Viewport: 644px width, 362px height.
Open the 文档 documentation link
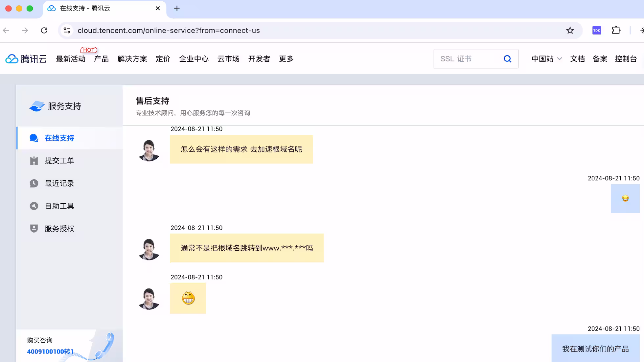click(x=577, y=59)
